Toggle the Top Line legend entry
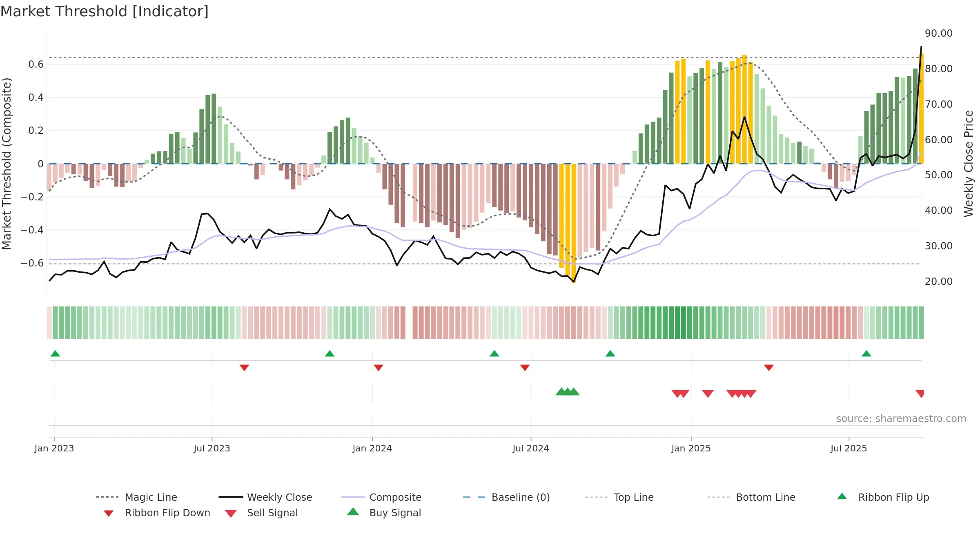Viewport: 980px width, 551px height. click(619, 497)
